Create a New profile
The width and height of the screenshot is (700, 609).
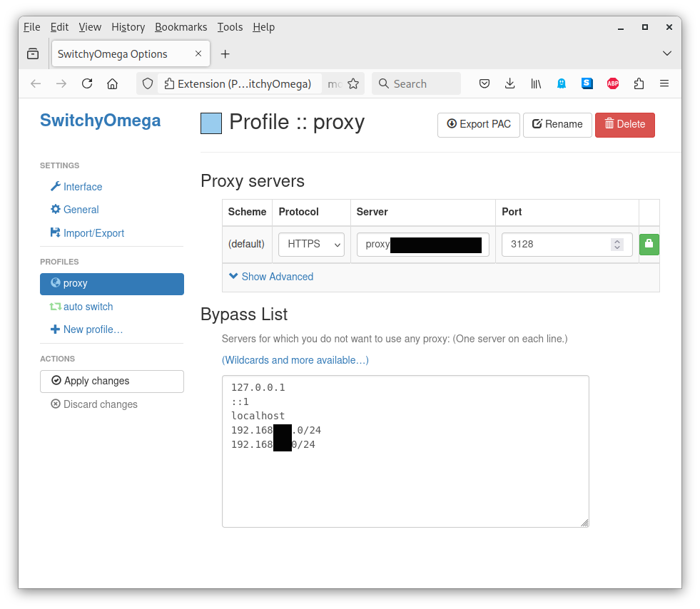click(86, 329)
